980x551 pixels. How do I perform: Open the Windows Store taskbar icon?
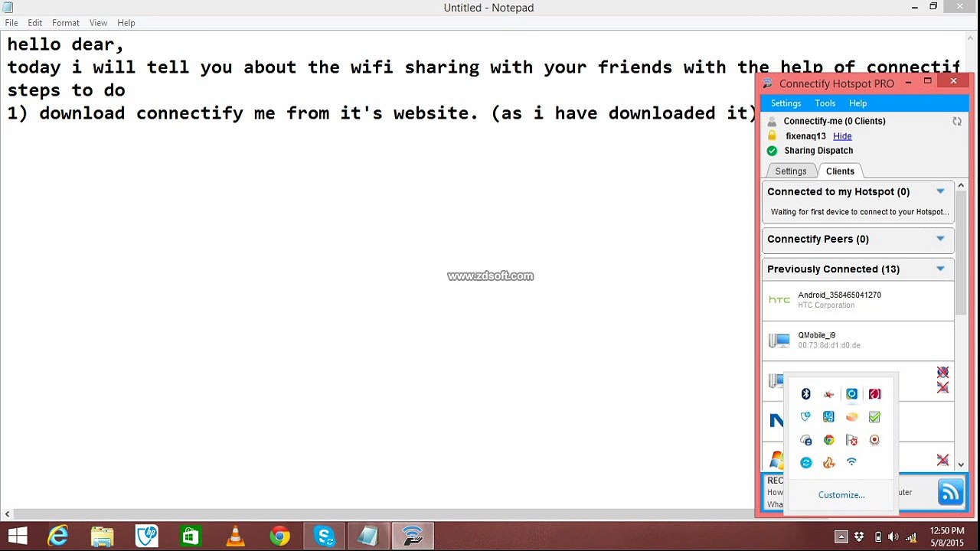coord(191,536)
